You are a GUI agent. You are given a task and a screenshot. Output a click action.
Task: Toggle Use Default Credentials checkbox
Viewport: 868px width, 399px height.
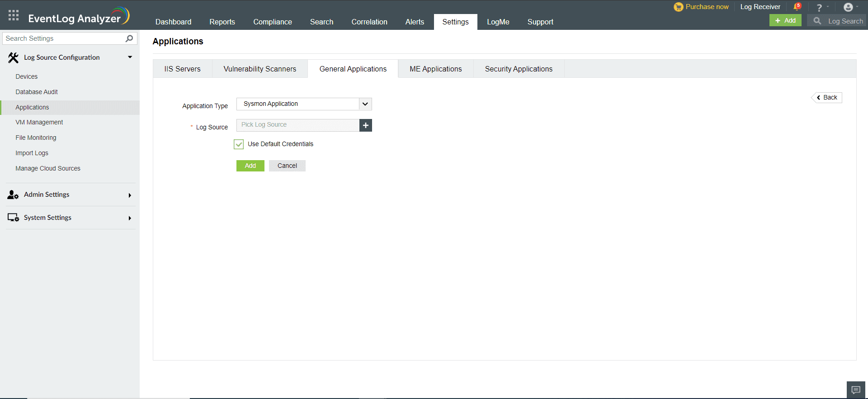[239, 144]
